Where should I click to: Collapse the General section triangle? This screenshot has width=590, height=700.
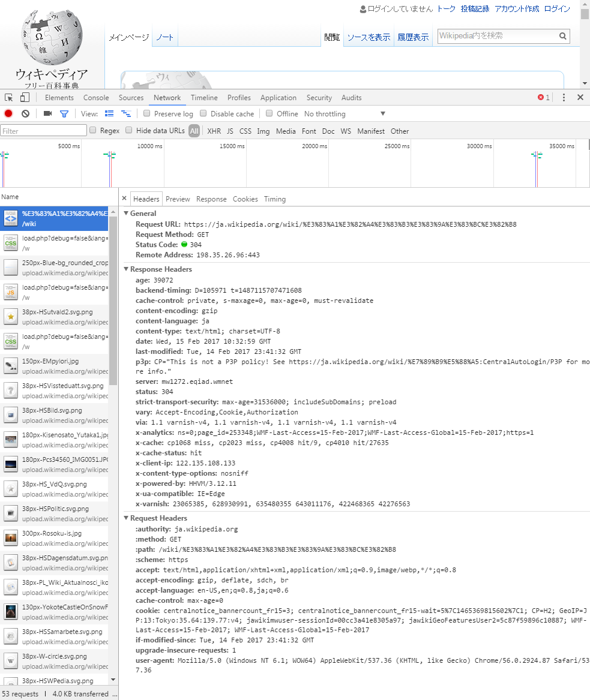(126, 214)
